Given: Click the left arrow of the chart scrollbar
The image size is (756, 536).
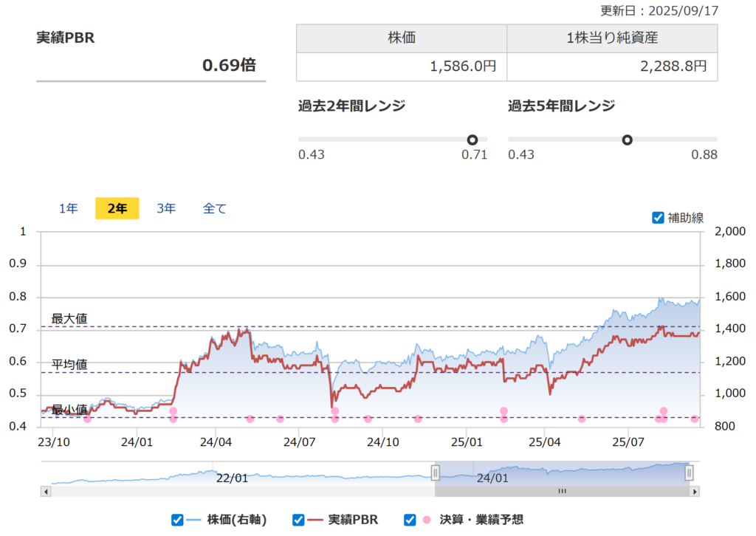Looking at the screenshot, I should click(46, 491).
